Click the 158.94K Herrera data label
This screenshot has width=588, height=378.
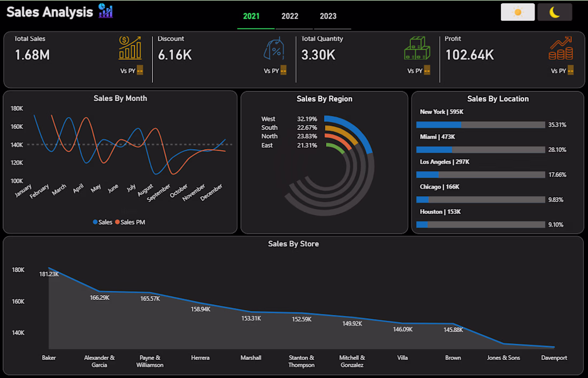point(200,310)
